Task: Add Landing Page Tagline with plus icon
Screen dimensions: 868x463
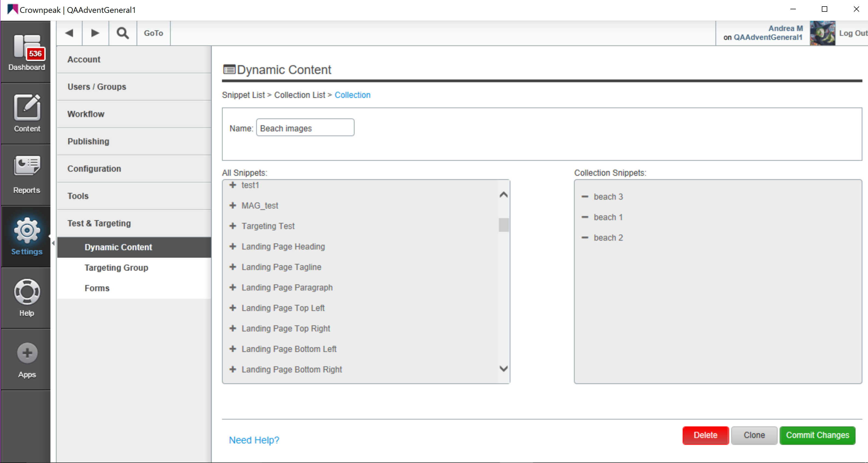Action: coord(232,267)
